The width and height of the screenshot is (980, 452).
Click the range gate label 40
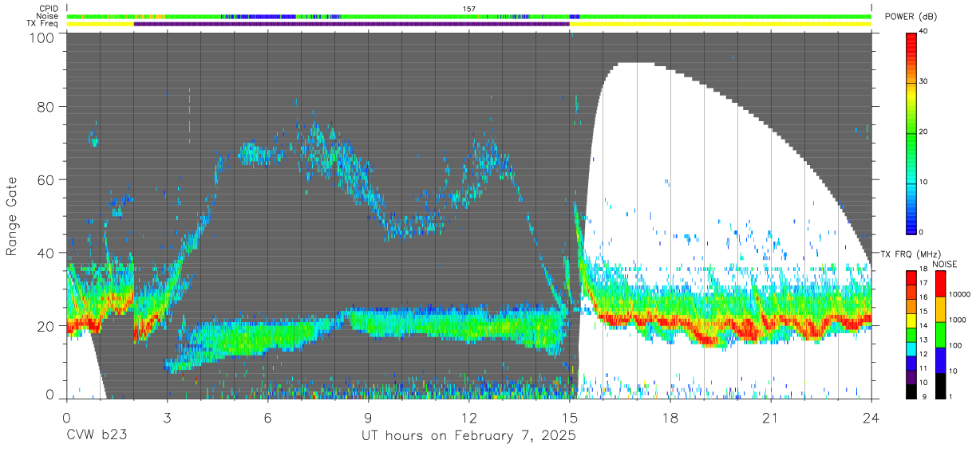pos(46,254)
